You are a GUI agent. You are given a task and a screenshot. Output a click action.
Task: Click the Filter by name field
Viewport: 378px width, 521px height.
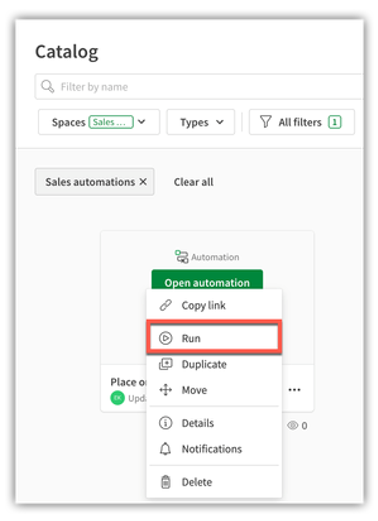click(x=199, y=87)
